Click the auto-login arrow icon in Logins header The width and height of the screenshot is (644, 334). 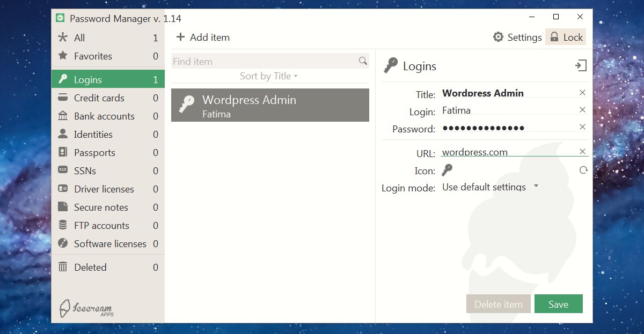(581, 65)
